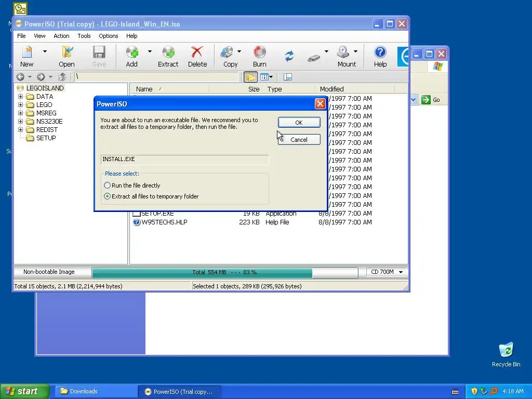The image size is (532, 399).
Task: Expand the DATA folder node
Action: [20, 96]
